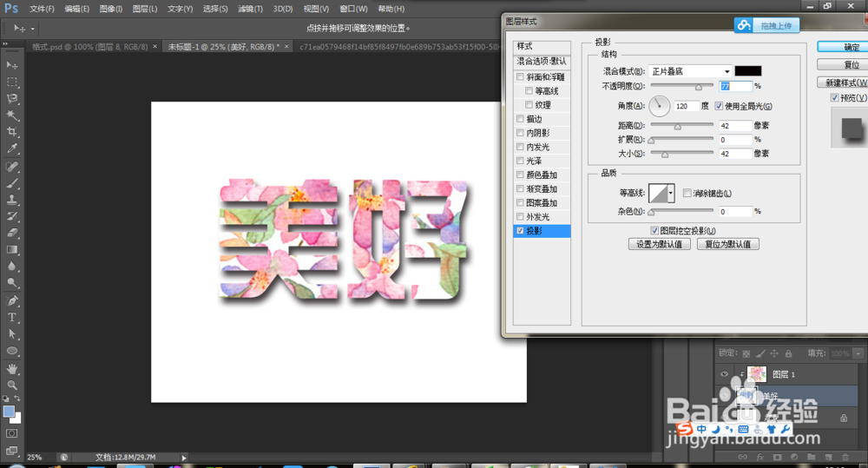Click the cloud upload icon in dialog
868x468 pixels.
[744, 25]
